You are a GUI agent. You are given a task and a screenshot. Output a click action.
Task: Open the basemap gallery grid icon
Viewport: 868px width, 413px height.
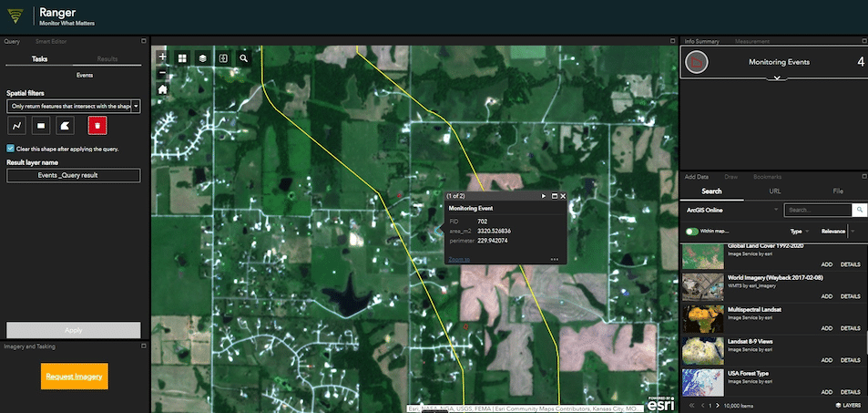[x=183, y=57]
